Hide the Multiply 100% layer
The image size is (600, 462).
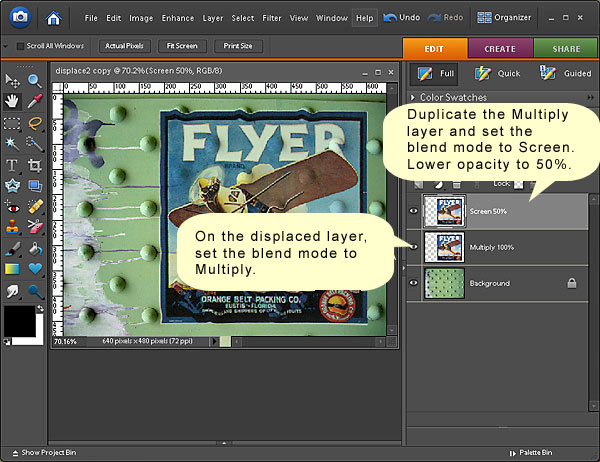coord(414,247)
